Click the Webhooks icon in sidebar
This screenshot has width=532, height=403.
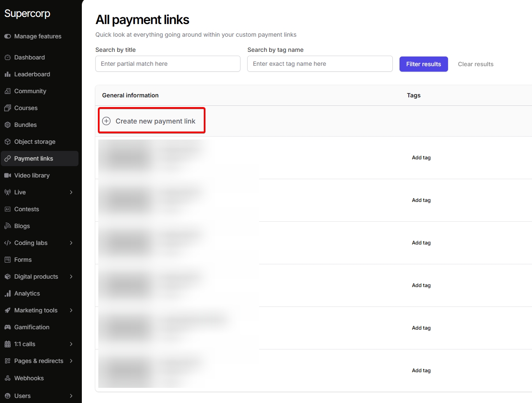point(8,378)
